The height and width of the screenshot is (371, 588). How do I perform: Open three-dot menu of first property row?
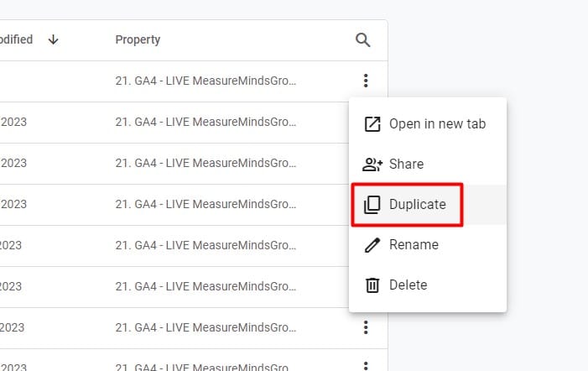coord(366,81)
